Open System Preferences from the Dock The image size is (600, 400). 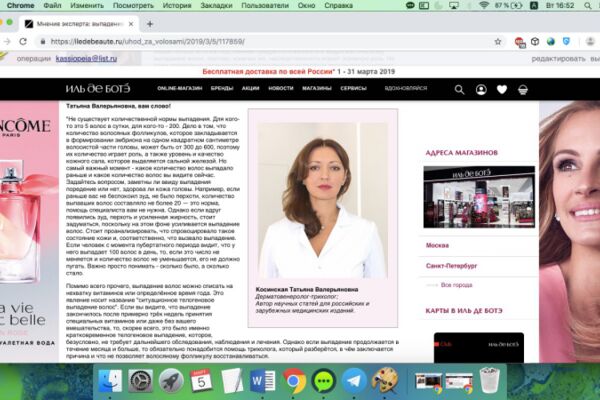point(140,381)
